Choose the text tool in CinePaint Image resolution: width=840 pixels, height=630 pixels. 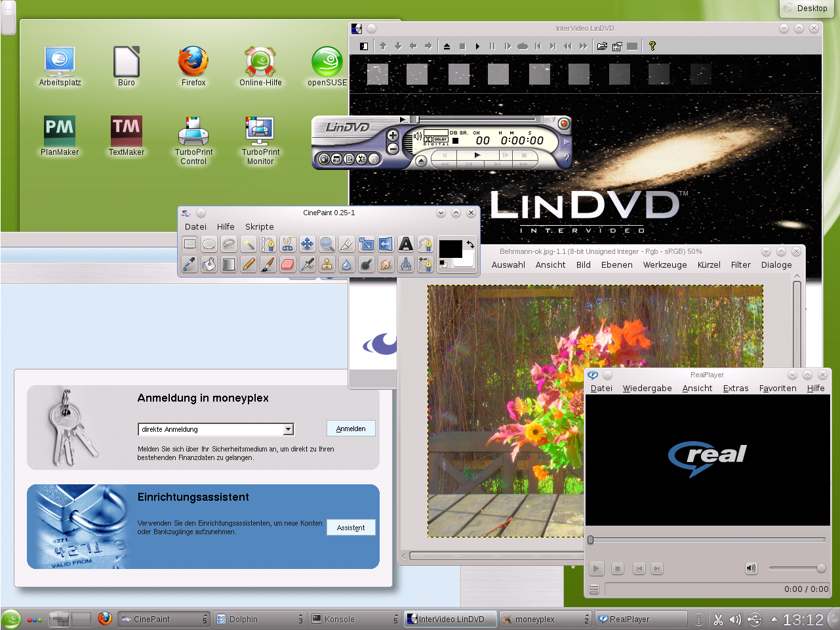pyautogui.click(x=406, y=244)
